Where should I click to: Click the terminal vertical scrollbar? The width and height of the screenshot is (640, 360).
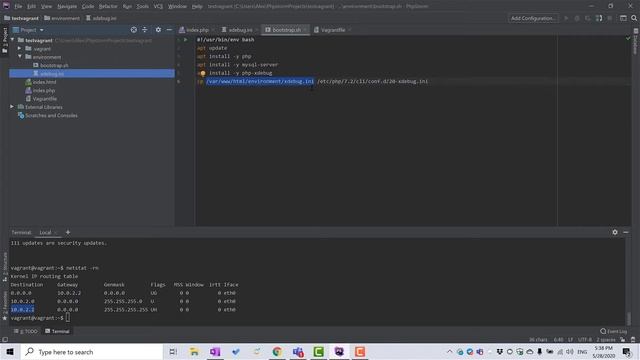(628, 318)
